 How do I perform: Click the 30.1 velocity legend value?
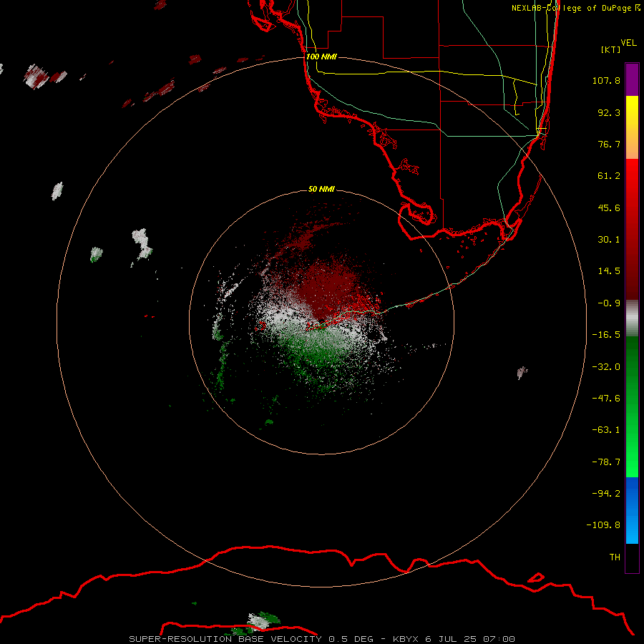click(x=609, y=240)
